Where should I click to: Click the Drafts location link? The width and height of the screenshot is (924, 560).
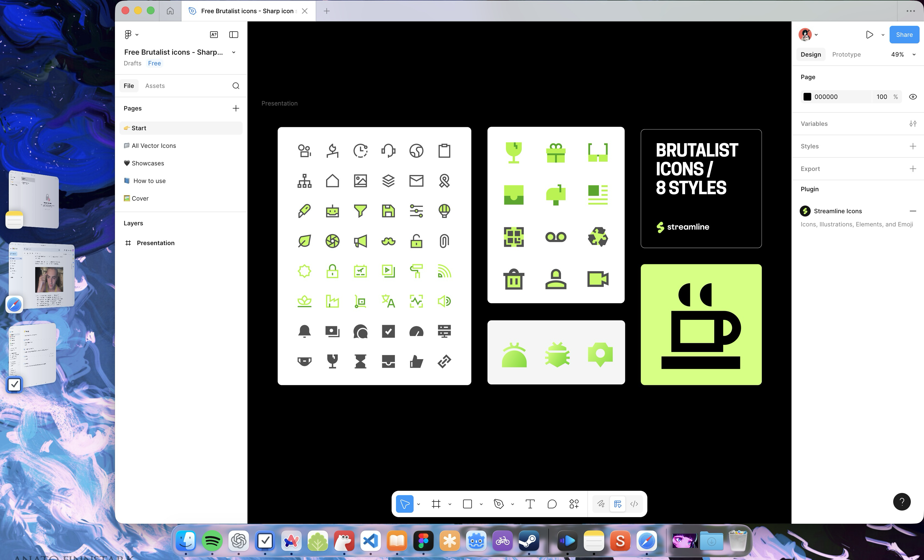pos(132,63)
